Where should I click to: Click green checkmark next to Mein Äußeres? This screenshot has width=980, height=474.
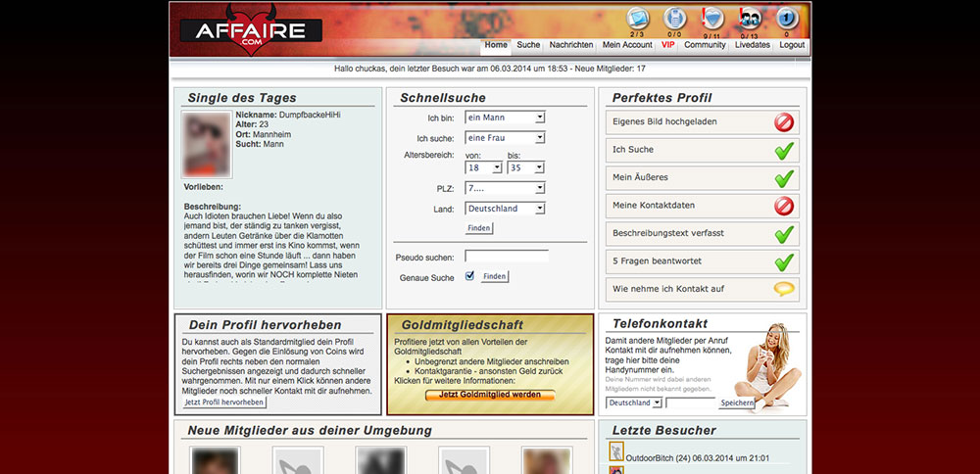pyautogui.click(x=783, y=178)
